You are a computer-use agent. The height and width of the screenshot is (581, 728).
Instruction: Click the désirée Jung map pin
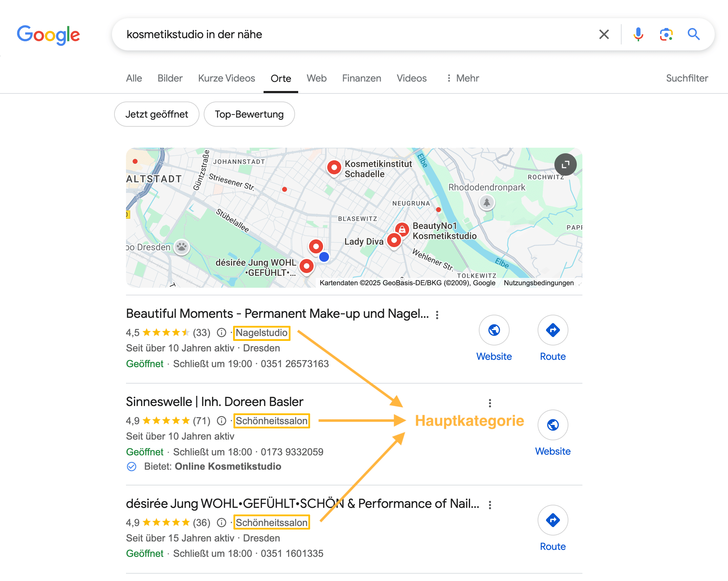tap(307, 267)
